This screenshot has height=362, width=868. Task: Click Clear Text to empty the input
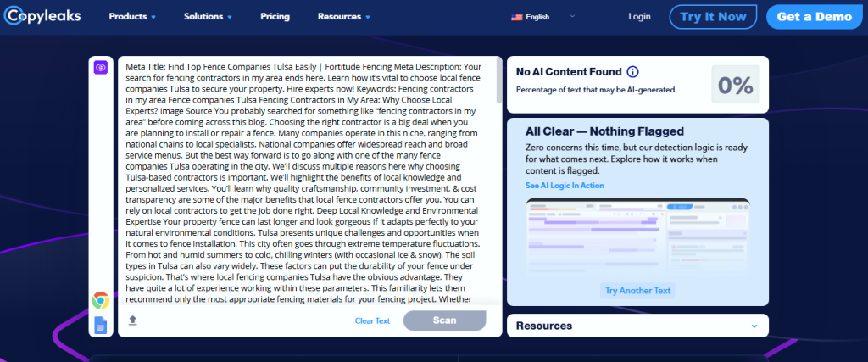pyautogui.click(x=372, y=320)
